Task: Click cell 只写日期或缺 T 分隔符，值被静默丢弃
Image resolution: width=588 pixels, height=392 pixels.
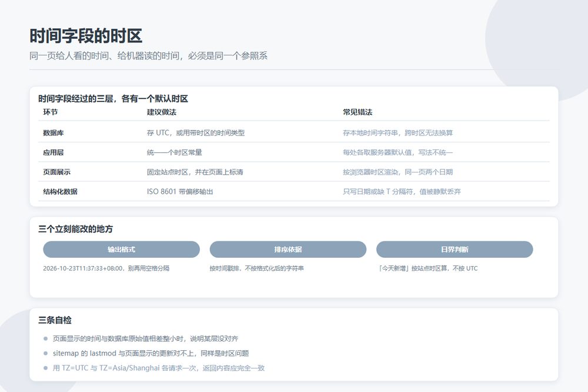Action: [x=402, y=191]
